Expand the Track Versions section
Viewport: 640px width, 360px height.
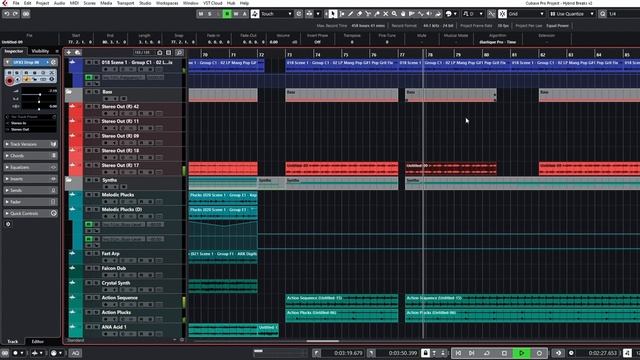click(31, 144)
